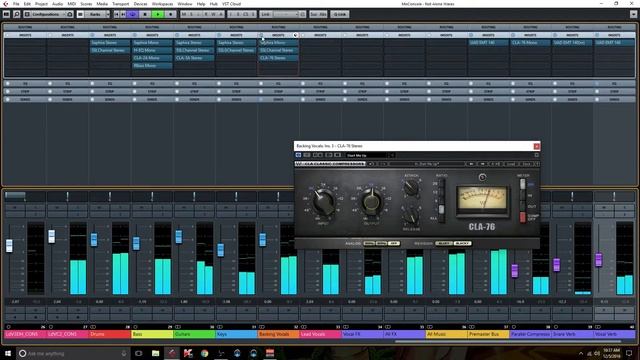The width and height of the screenshot is (640, 360).
Task: Toggle inserts bypass on Backing Vocals channel
Action: point(261,35)
